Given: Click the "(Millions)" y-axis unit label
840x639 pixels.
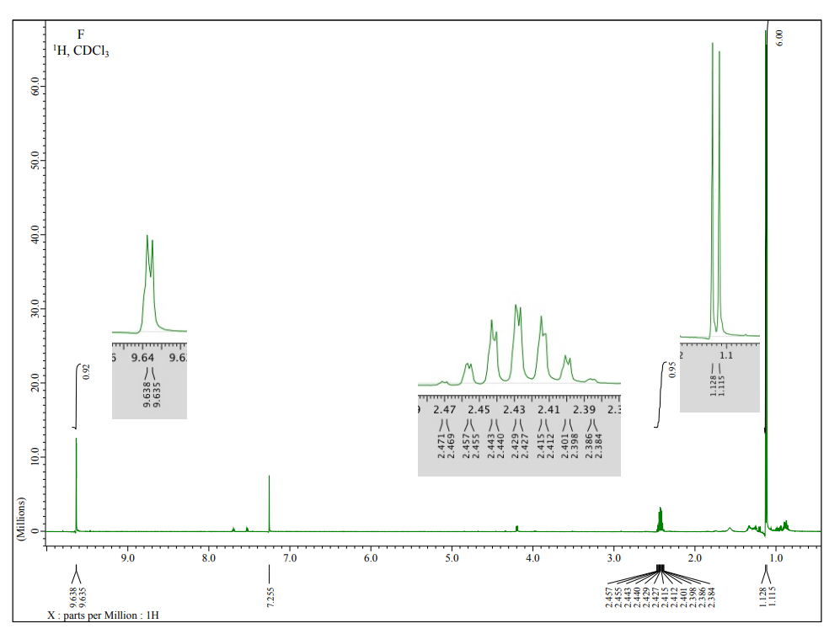Looking at the screenshot, I should (x=21, y=519).
